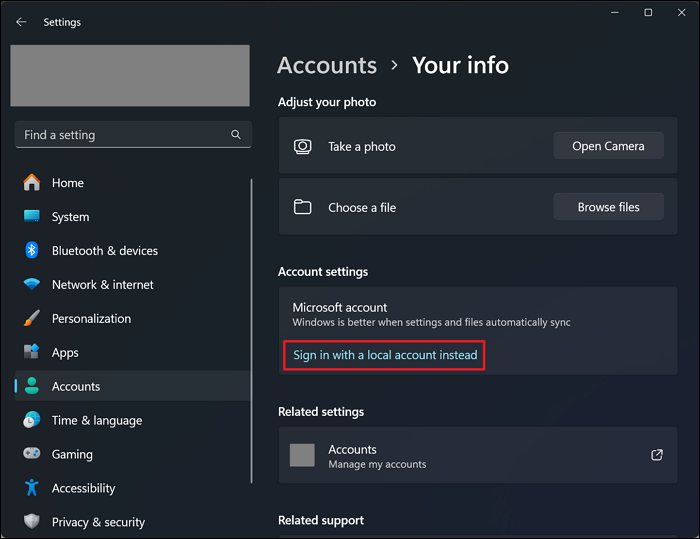Open Home from the sidebar
This screenshot has height=539, width=700.
[x=68, y=183]
